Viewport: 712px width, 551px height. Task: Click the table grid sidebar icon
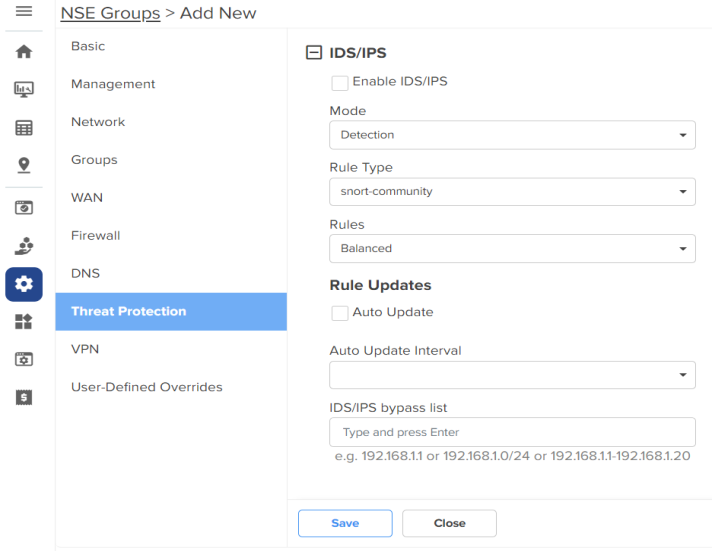tap(24, 128)
